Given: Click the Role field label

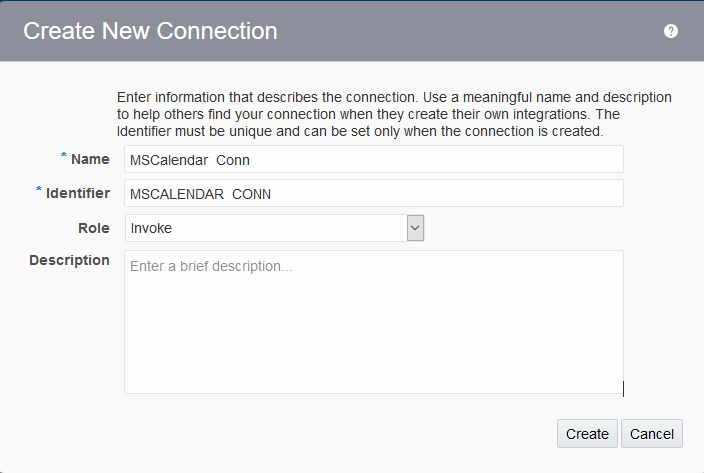Looking at the screenshot, I should 94,228.
